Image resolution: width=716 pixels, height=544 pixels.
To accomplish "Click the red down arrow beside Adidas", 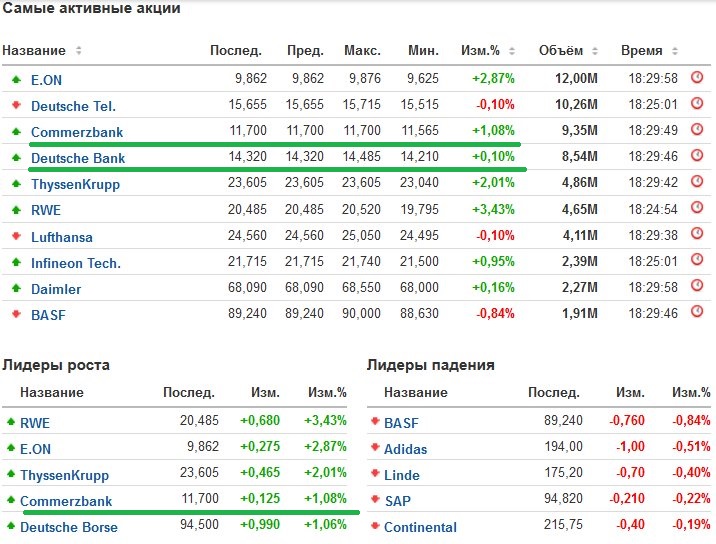I will click(376, 448).
